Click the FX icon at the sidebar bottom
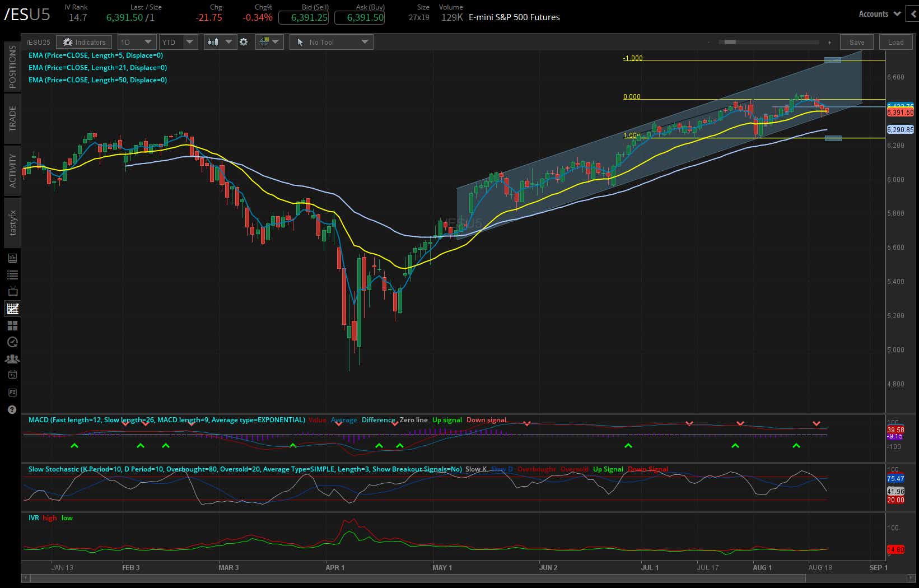Image resolution: width=919 pixels, height=588 pixels. pos(12,392)
